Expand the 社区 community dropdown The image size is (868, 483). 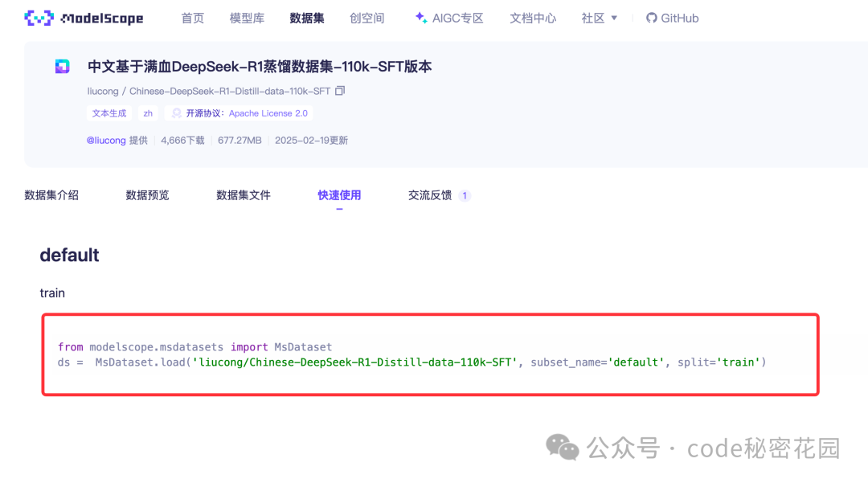[x=599, y=18]
